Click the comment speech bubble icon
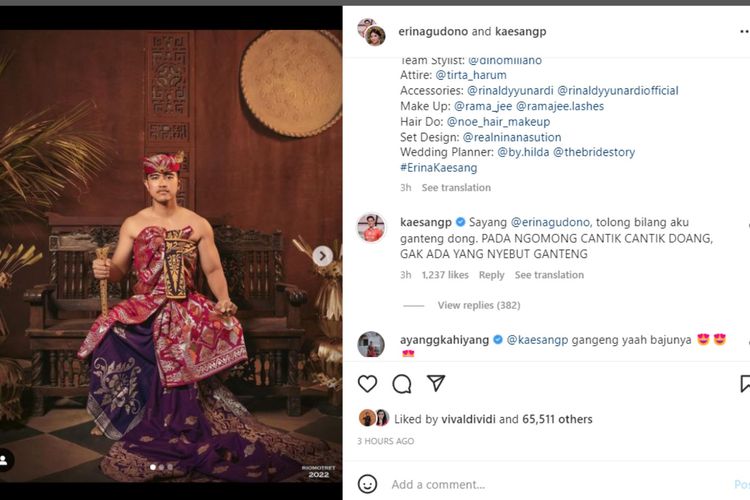Viewport: 750px width, 500px height. click(x=402, y=384)
